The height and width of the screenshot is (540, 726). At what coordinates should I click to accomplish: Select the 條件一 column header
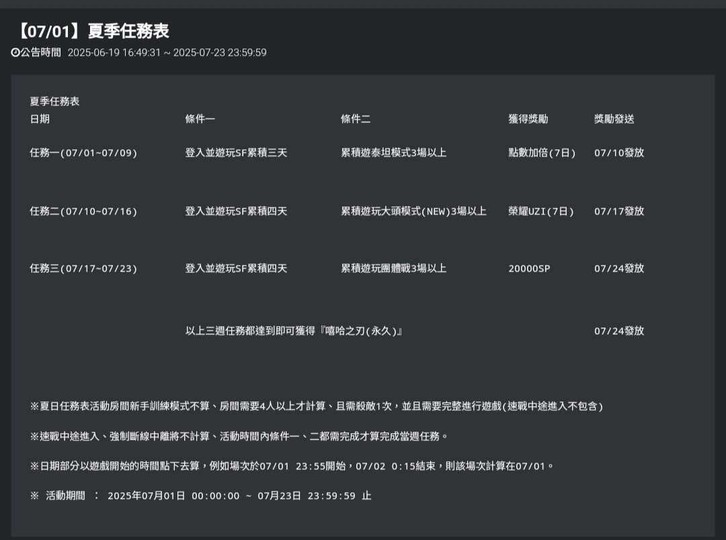(200, 119)
